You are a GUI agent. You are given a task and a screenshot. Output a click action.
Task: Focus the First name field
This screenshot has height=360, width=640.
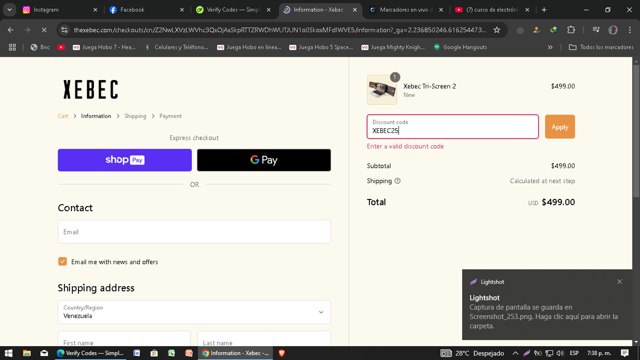124,339
